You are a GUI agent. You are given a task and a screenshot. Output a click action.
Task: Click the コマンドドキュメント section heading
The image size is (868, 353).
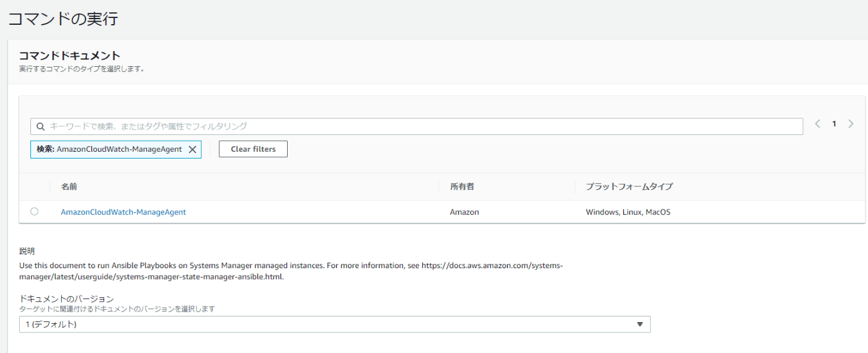(69, 56)
